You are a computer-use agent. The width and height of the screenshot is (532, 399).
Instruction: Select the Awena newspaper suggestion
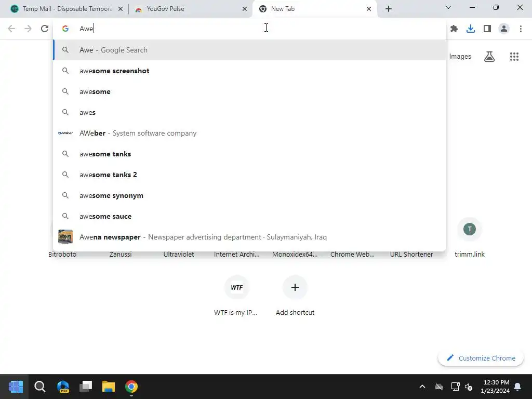pyautogui.click(x=249, y=237)
